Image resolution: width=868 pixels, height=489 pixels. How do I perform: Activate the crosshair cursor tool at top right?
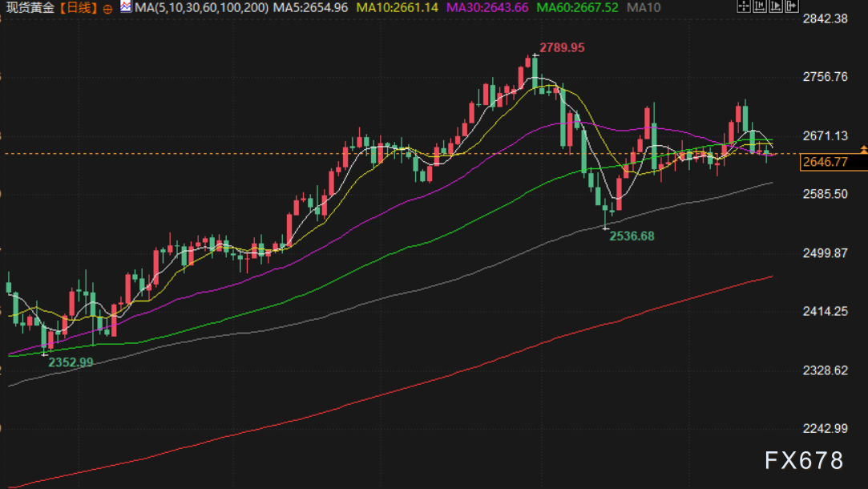tap(744, 6)
